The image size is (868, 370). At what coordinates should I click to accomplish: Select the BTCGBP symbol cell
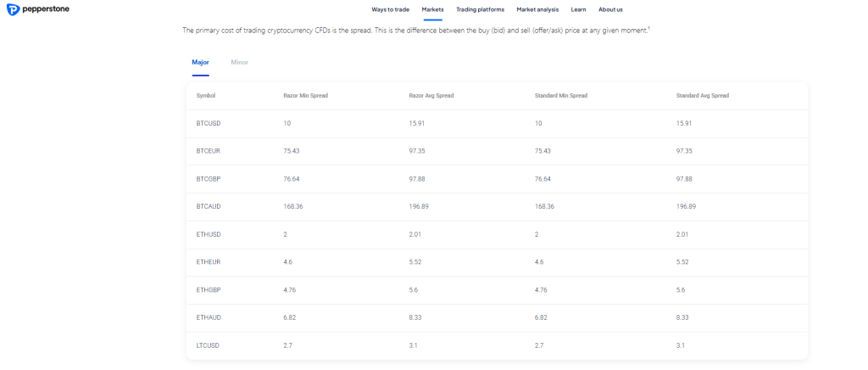coord(209,179)
